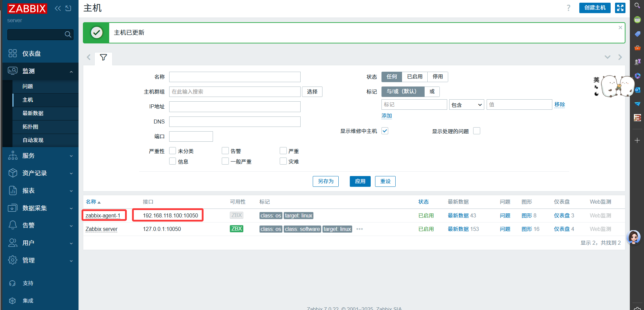Focus the DNS filter field

coord(235,122)
